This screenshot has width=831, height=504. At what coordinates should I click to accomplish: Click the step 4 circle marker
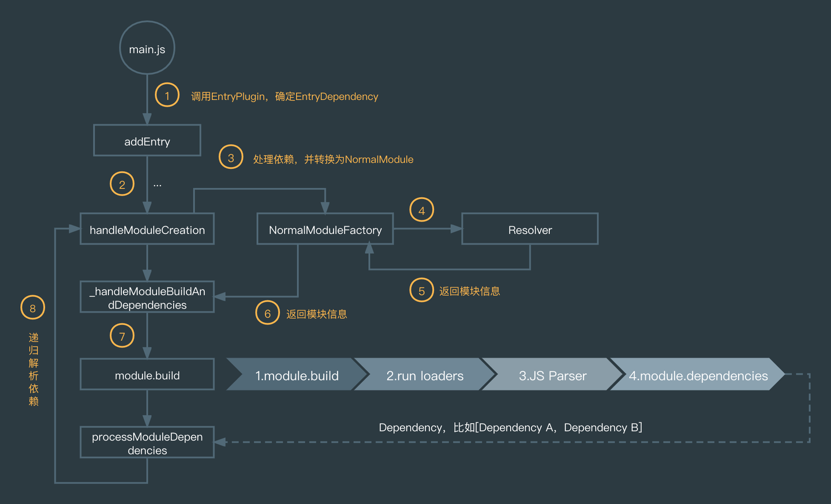pyautogui.click(x=421, y=210)
